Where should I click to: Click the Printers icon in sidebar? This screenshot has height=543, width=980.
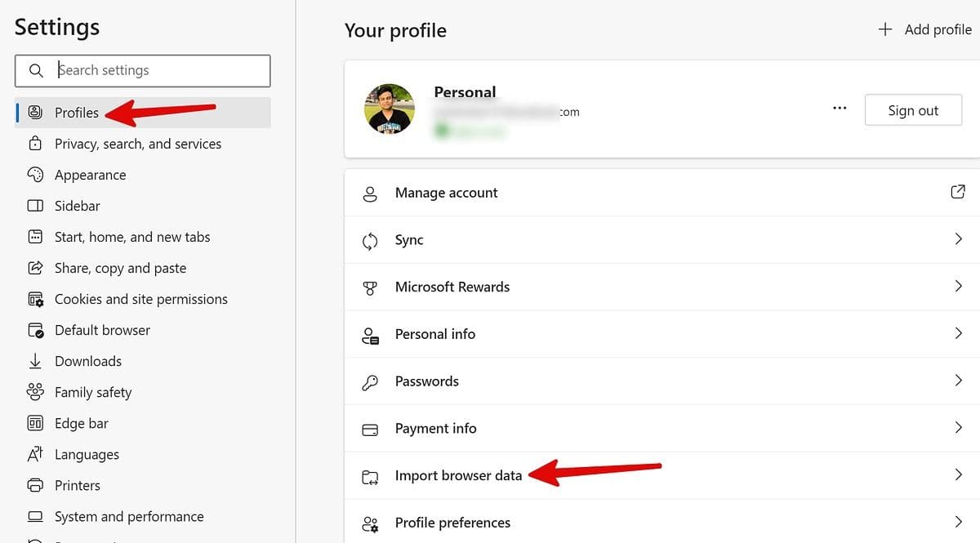(35, 485)
